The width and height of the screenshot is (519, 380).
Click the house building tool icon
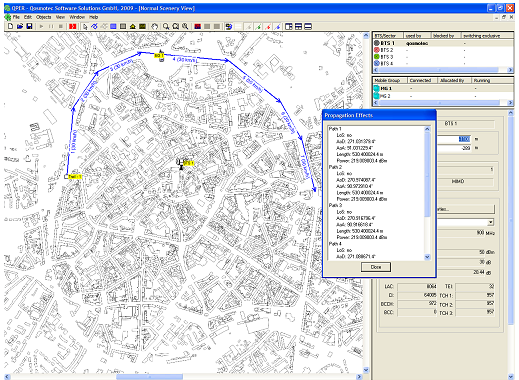coord(133,26)
